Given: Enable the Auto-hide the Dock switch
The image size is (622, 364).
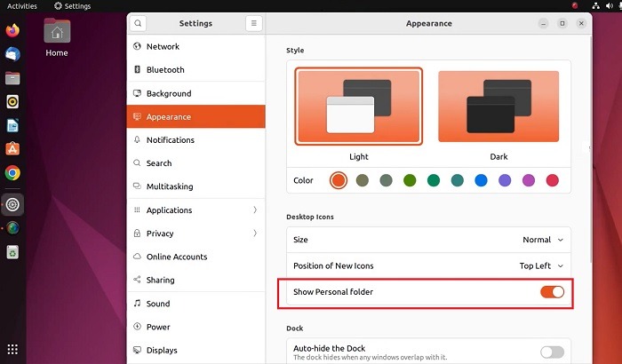Looking at the screenshot, I should [552, 352].
